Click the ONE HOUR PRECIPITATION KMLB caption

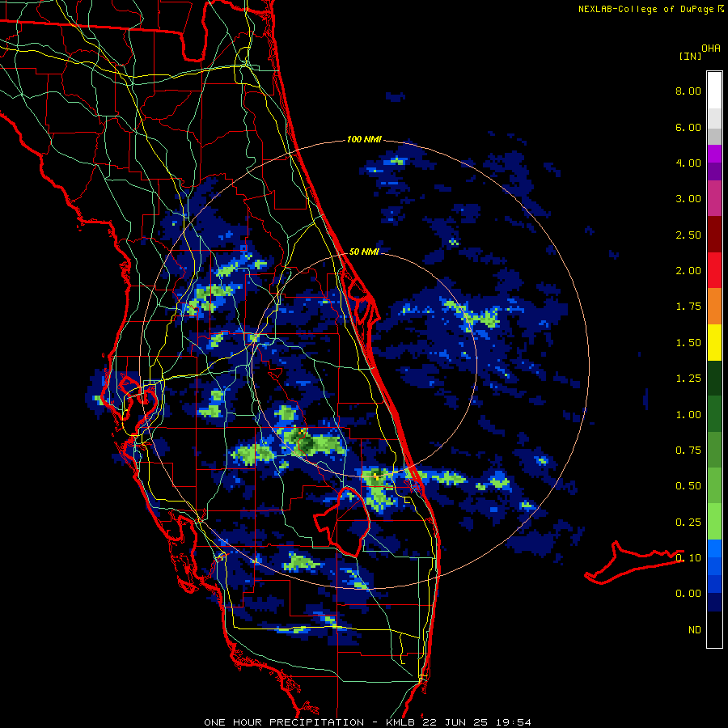(367, 722)
